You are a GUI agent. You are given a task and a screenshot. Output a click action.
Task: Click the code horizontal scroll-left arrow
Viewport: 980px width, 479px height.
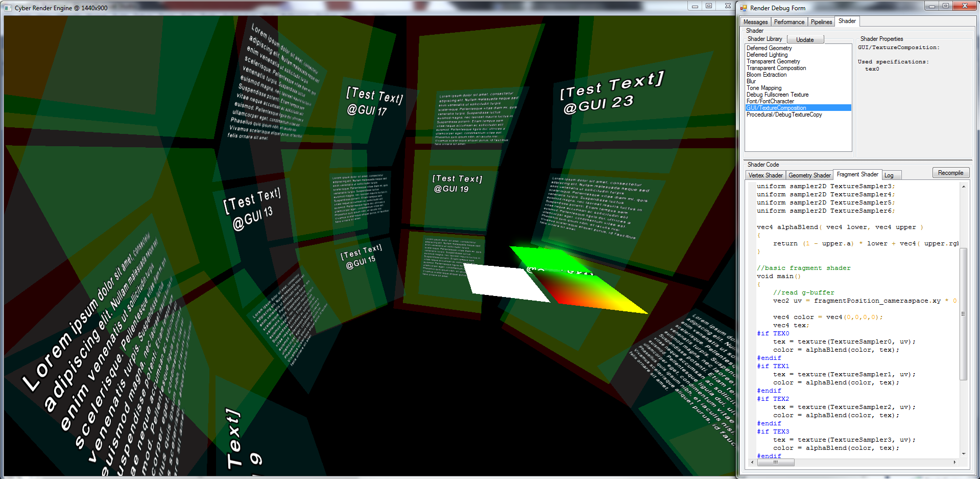click(752, 462)
